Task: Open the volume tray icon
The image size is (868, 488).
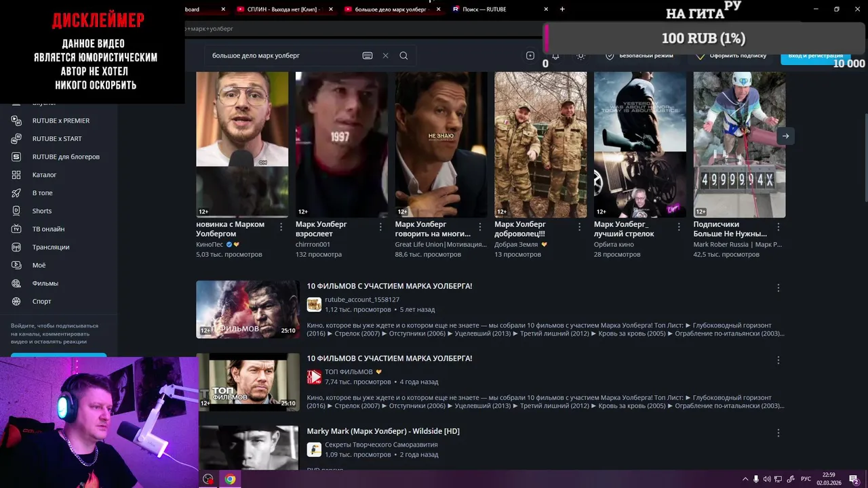Action: pos(767,479)
